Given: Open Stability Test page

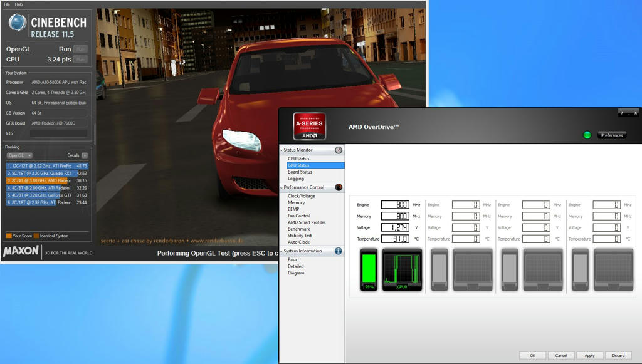Looking at the screenshot, I should click(x=300, y=236).
